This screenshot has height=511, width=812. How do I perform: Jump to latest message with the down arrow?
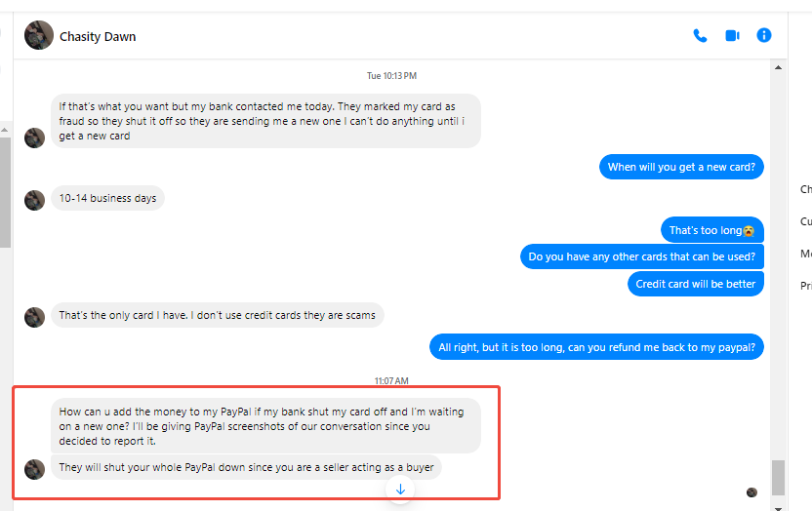pyautogui.click(x=400, y=489)
